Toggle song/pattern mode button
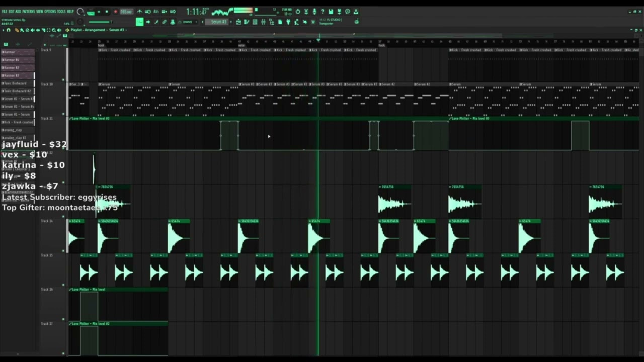The height and width of the screenshot is (362, 644). [x=91, y=12]
